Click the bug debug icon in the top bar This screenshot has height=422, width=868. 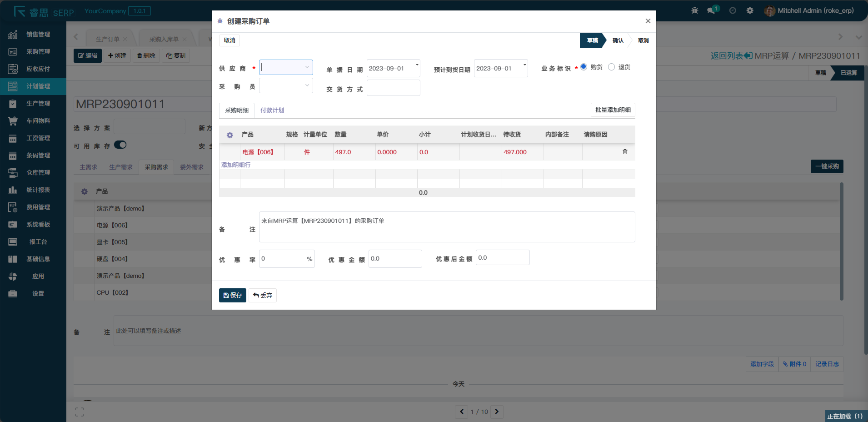[x=694, y=10]
